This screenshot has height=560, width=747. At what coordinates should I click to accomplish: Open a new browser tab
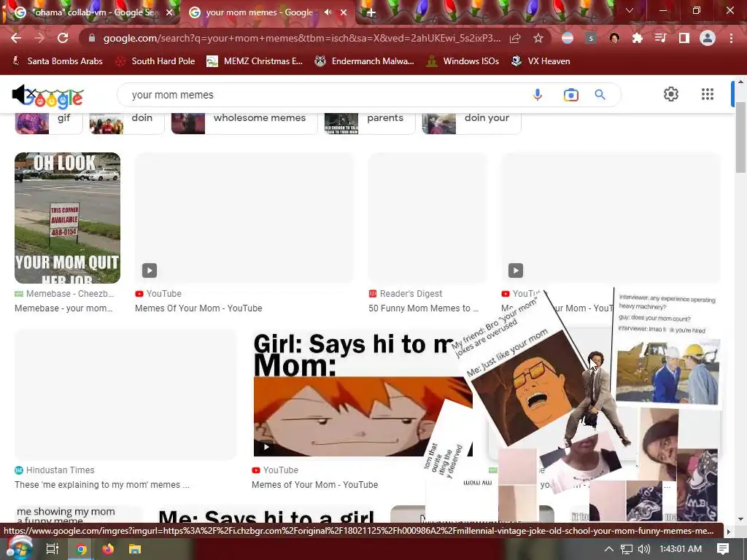(371, 12)
